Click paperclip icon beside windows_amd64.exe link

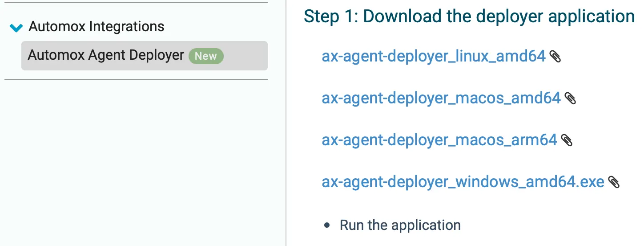coord(614,182)
